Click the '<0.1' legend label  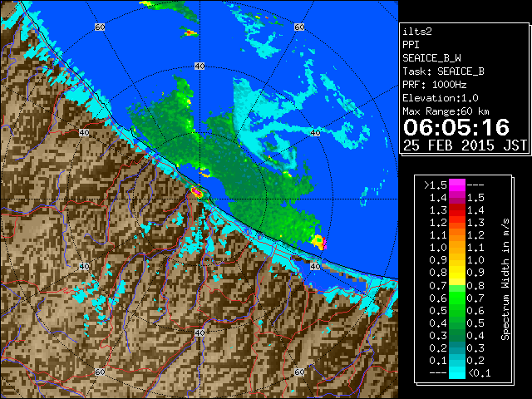coord(479,373)
